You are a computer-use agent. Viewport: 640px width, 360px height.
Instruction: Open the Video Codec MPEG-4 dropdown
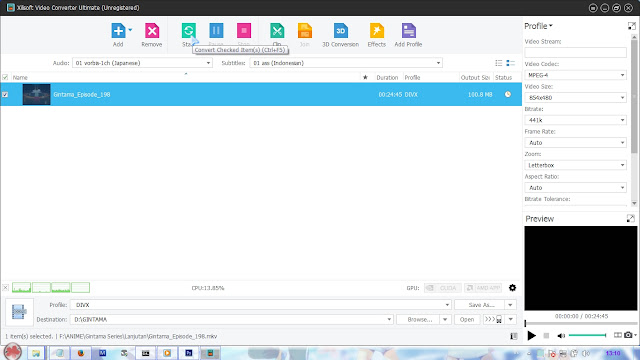point(575,75)
